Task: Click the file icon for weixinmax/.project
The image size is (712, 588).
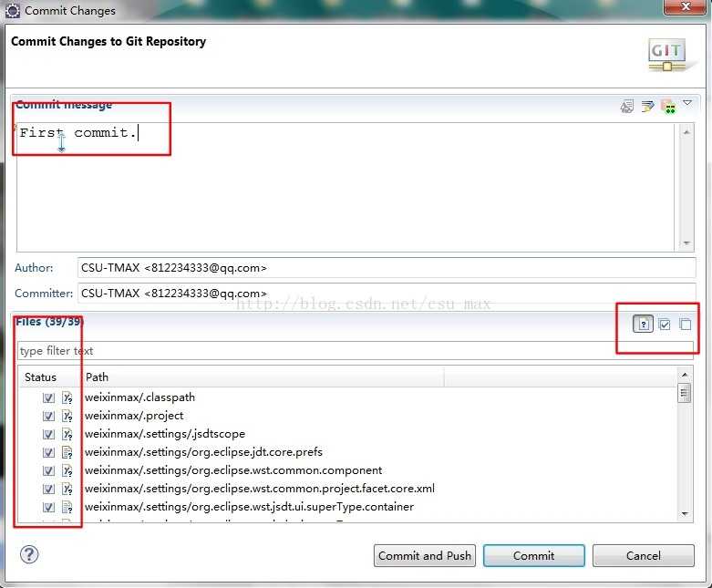Action: 67,416
